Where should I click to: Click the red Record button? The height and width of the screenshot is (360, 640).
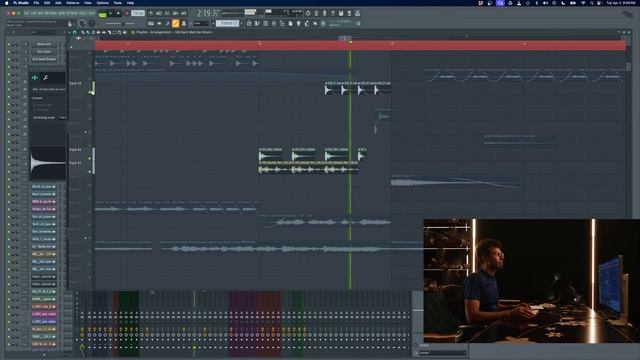tap(127, 13)
